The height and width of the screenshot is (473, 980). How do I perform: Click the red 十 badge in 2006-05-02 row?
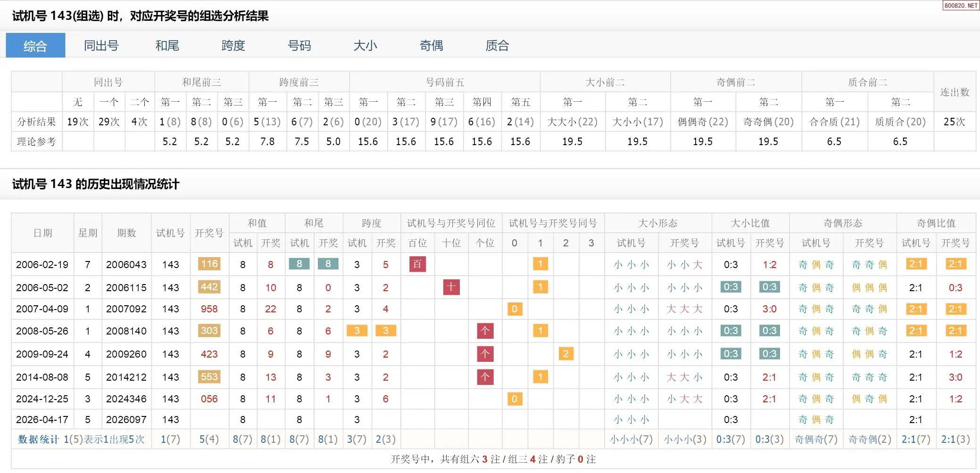point(451,287)
